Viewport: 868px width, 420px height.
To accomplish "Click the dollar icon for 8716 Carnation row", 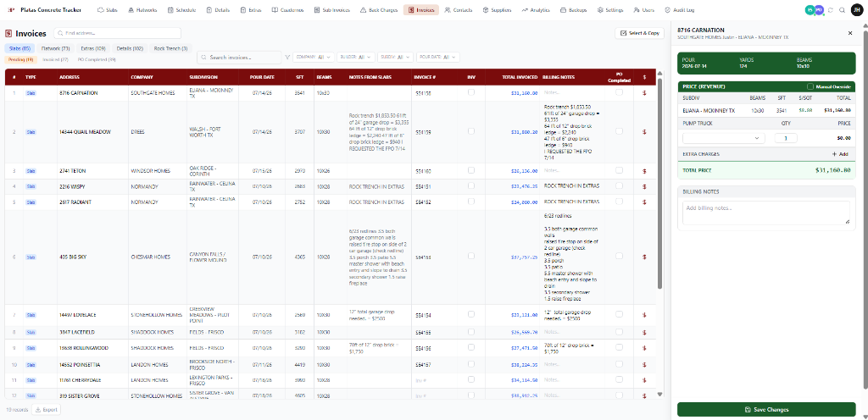I will [644, 93].
